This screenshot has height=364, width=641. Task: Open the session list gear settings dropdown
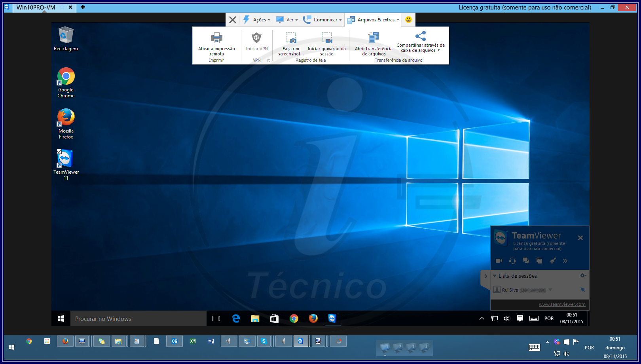point(583,275)
